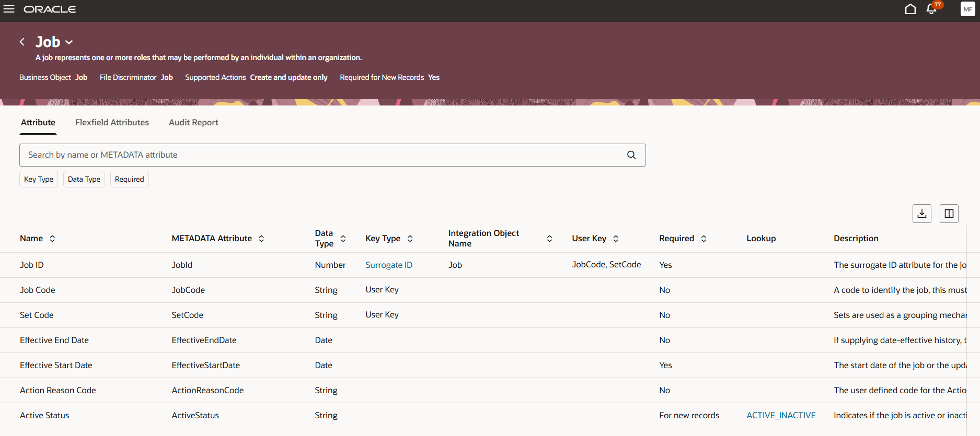Screen dimensions: 980x436
Task: Click the SetCode metadata cell
Action: [188, 315]
